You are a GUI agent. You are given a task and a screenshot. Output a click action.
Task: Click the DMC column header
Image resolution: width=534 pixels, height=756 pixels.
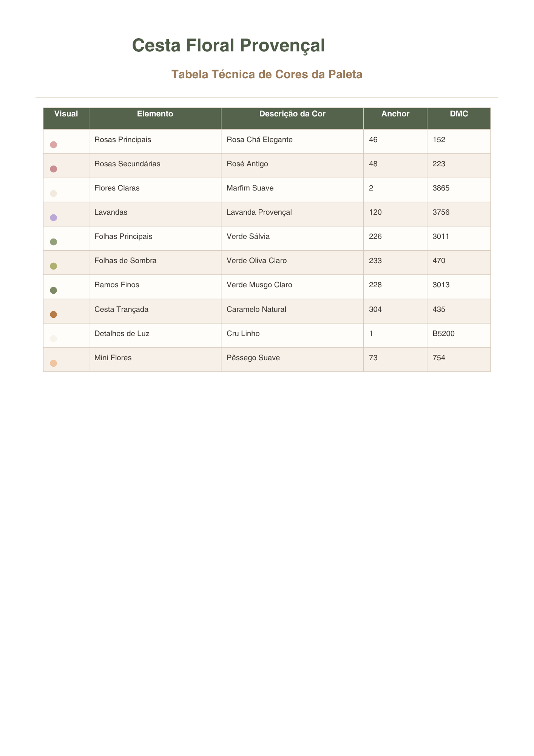[x=459, y=114]
